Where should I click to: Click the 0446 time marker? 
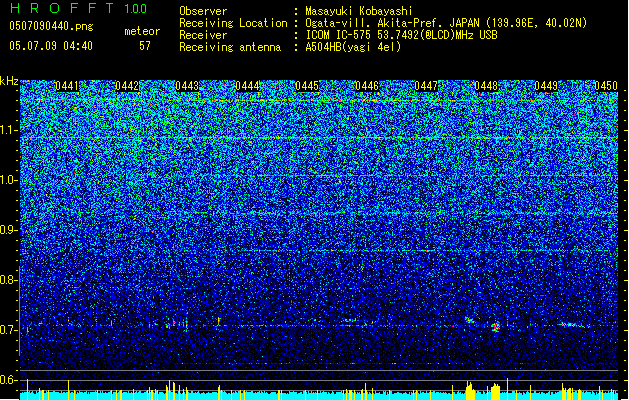[x=367, y=86]
